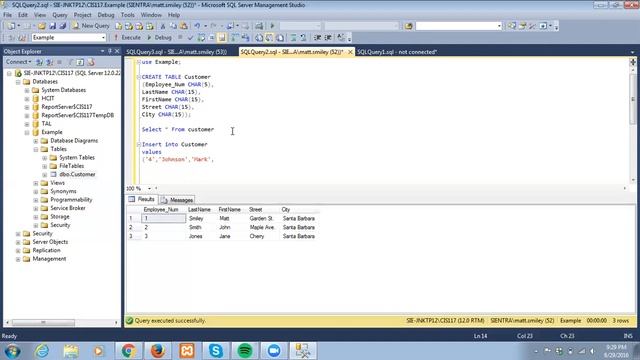
Task: Switch to SQLQuery1.sql not connected tab
Action: [x=397, y=52]
